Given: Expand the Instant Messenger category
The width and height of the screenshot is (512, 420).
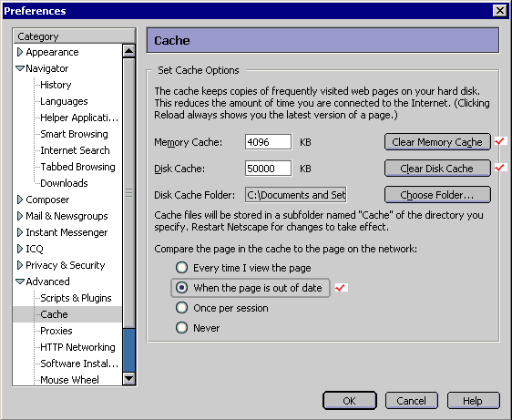Looking at the screenshot, I should [20, 232].
